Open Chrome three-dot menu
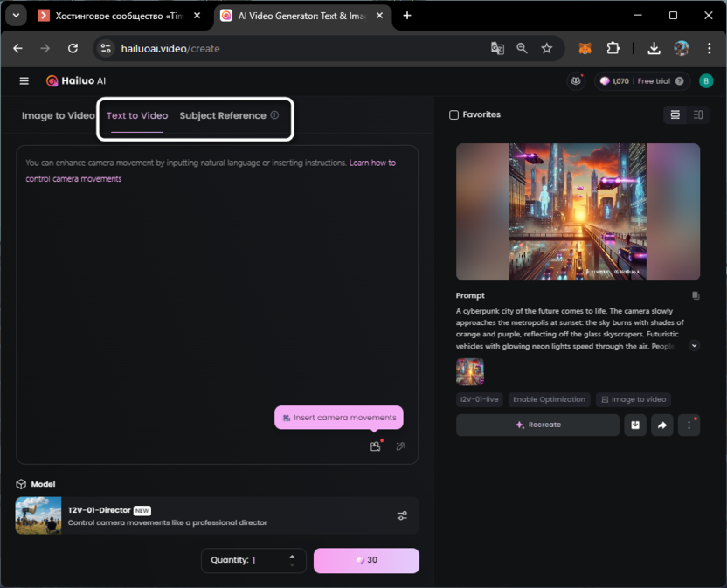The image size is (727, 588). coord(710,48)
